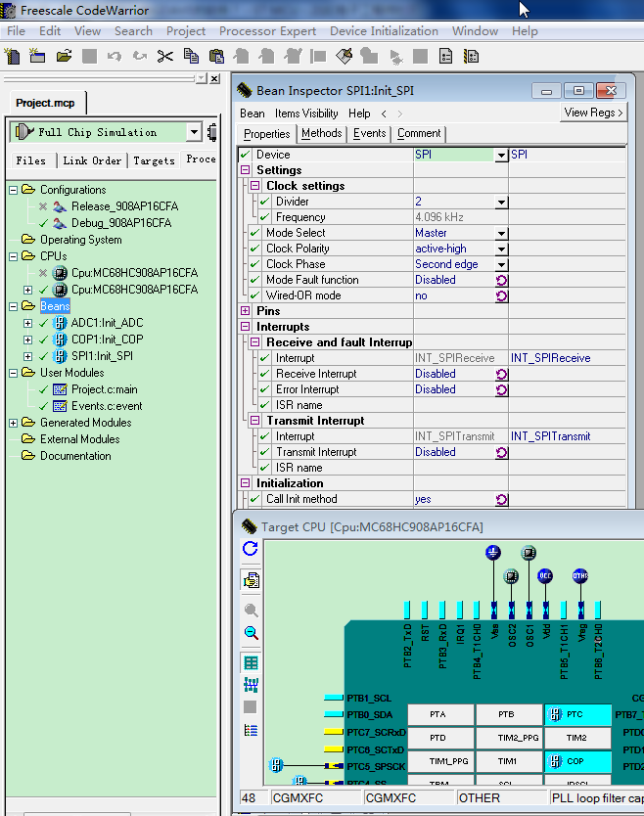Viewport: 644px width, 816px height.
Task: Click the ISR name field under Transmit Interrupt
Action: [x=461, y=468]
